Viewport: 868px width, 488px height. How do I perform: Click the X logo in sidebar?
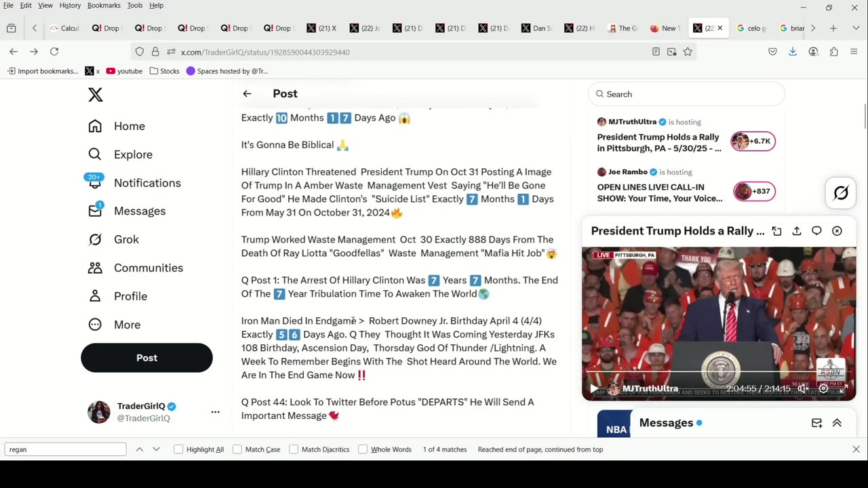point(96,95)
